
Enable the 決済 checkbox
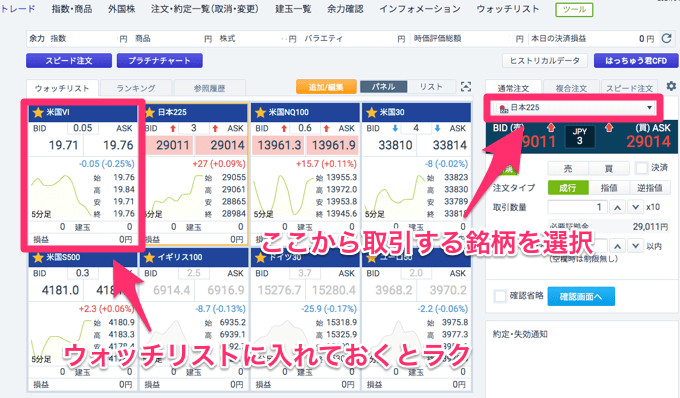(x=641, y=168)
